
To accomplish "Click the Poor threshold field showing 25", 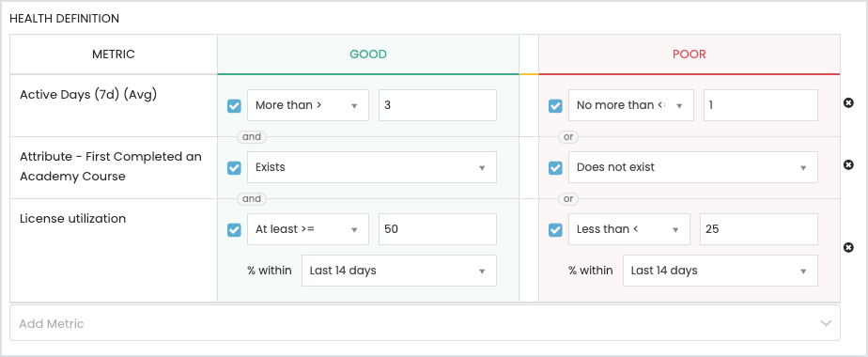I will pyautogui.click(x=758, y=229).
